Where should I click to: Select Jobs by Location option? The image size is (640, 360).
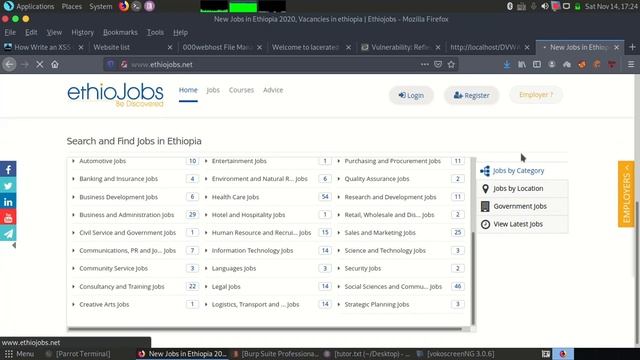(x=522, y=189)
